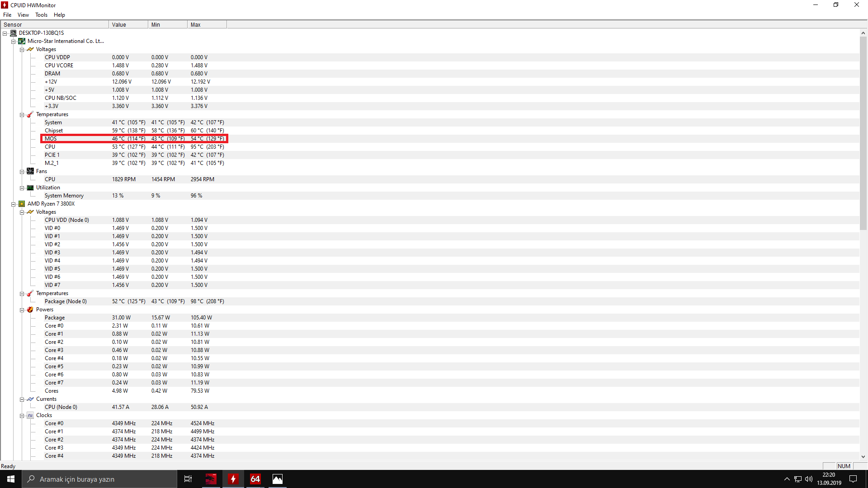Collapse the Currents group

[22, 399]
